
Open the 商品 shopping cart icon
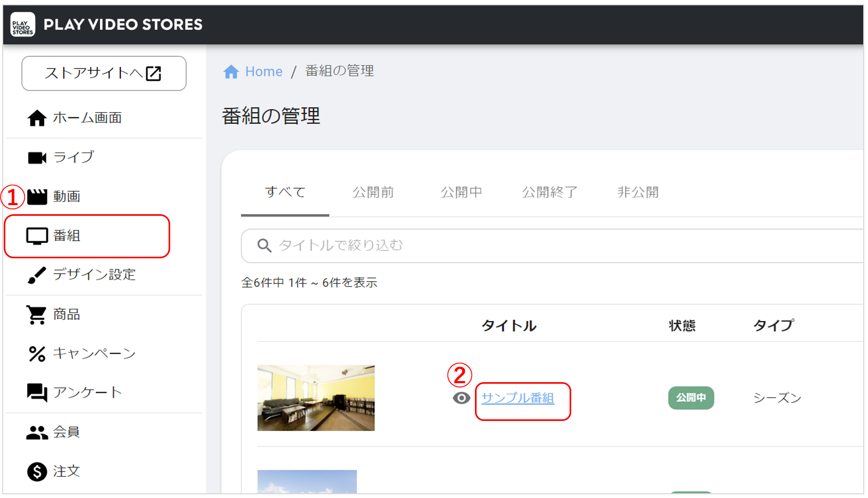coord(37,315)
